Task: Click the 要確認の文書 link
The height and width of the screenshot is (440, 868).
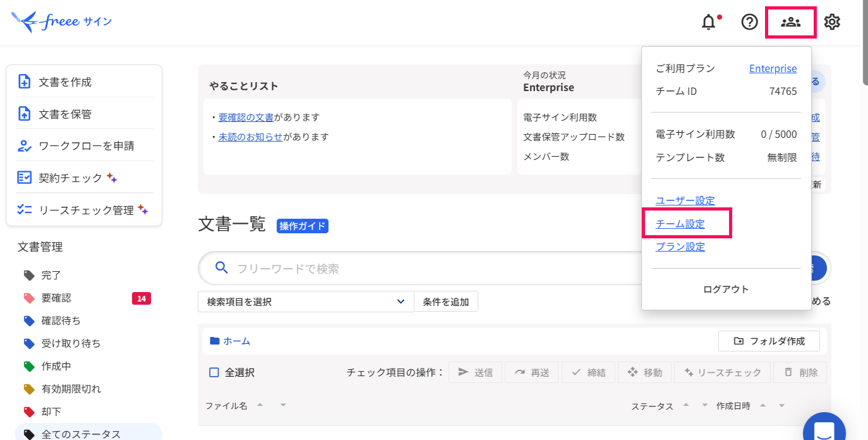Action: (x=246, y=117)
